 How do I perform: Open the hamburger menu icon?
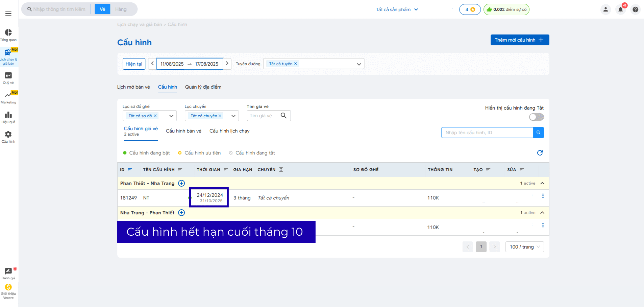pyautogui.click(x=8, y=14)
